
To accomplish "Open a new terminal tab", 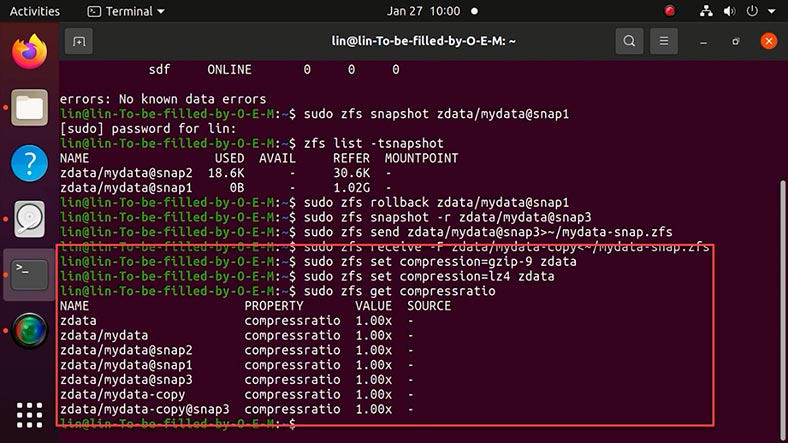I will click(x=79, y=41).
